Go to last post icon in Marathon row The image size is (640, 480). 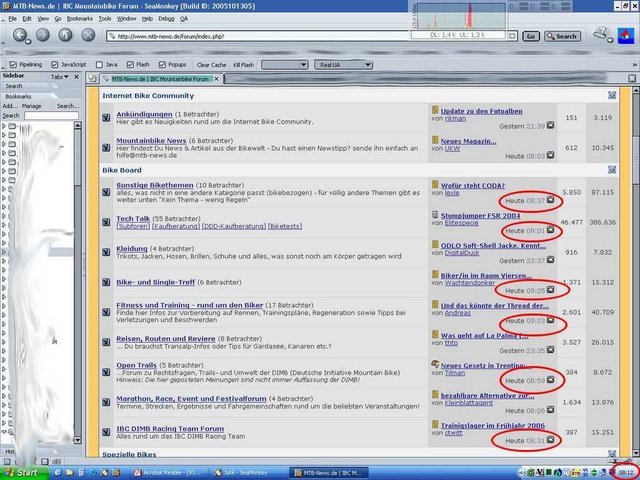550,409
